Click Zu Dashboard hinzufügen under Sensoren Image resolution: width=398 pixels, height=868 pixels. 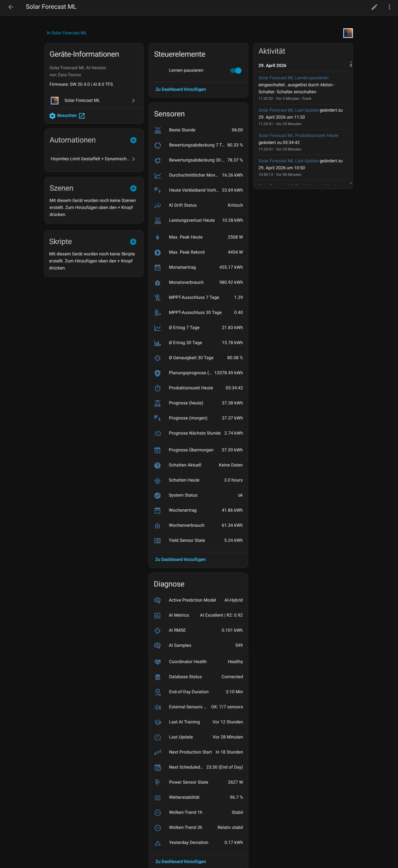[180, 559]
